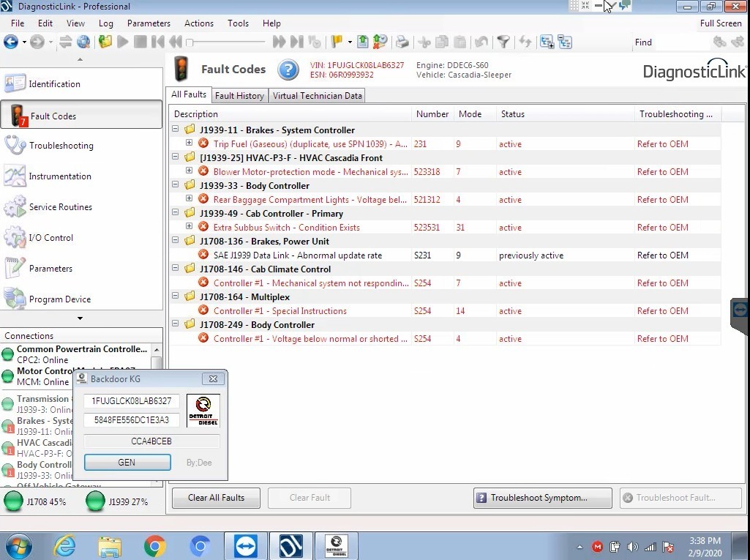Click the VIN field in Backdoor KG
Viewport: 750px width, 560px height.
click(132, 401)
